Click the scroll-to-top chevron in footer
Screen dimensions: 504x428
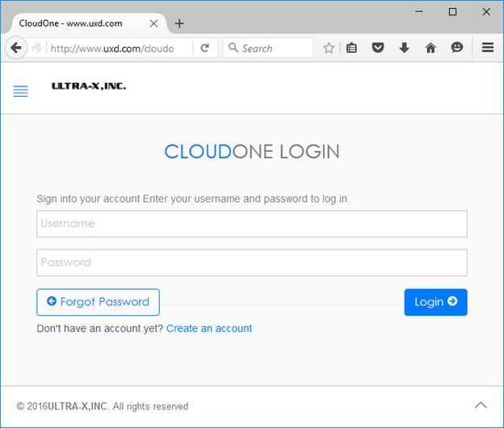coord(481,405)
